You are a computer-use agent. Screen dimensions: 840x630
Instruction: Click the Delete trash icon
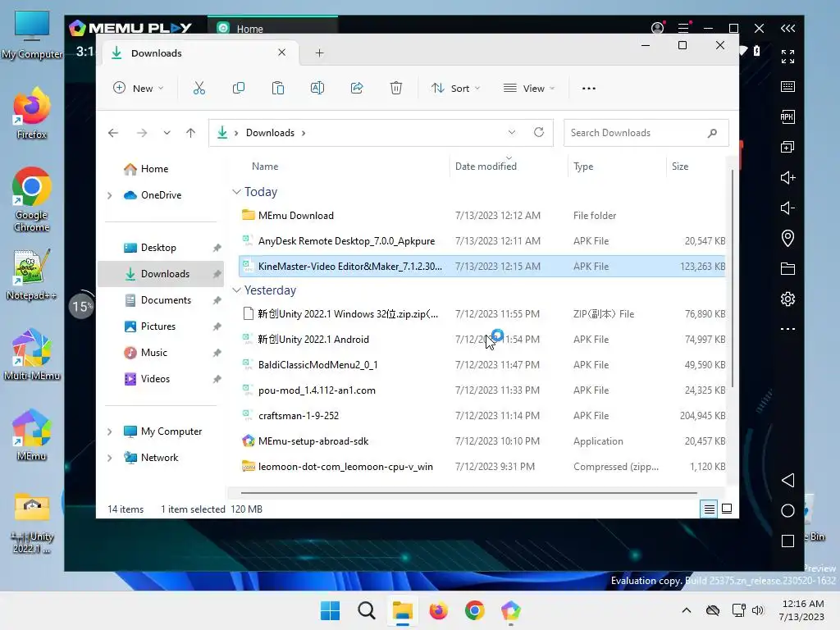396,89
